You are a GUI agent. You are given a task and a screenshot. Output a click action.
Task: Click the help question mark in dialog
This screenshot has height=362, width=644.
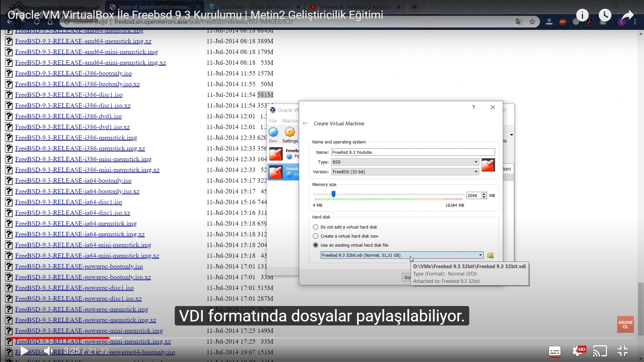click(x=473, y=107)
